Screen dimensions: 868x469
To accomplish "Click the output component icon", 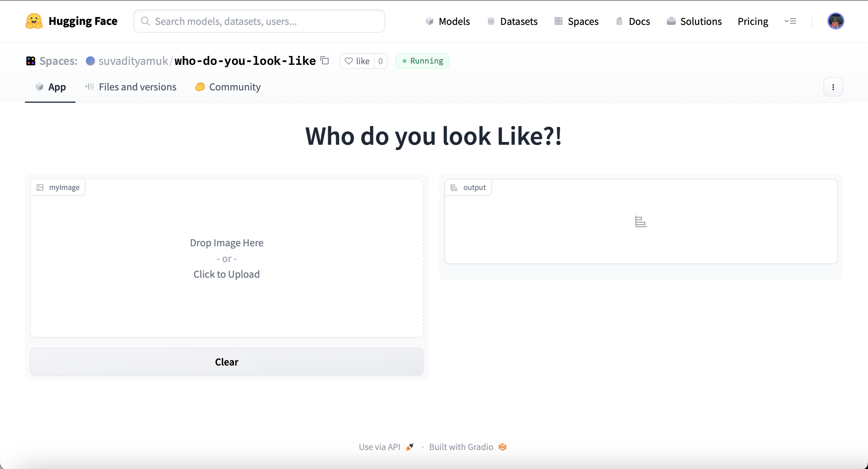I will [454, 187].
